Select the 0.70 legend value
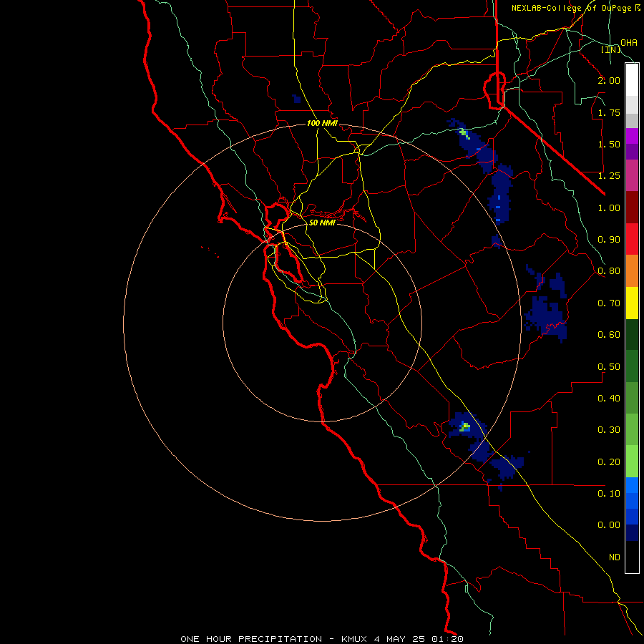Screen dimensions: 644x644 (x=609, y=303)
